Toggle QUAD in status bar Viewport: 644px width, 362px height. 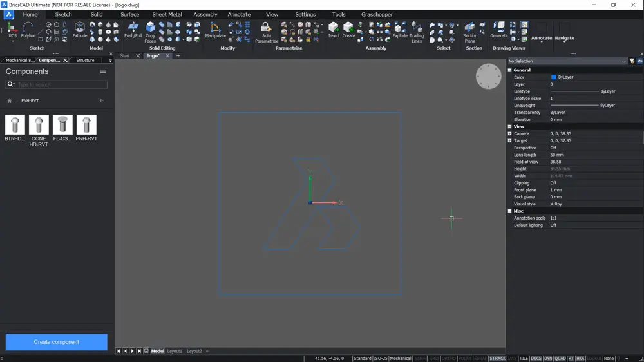560,359
